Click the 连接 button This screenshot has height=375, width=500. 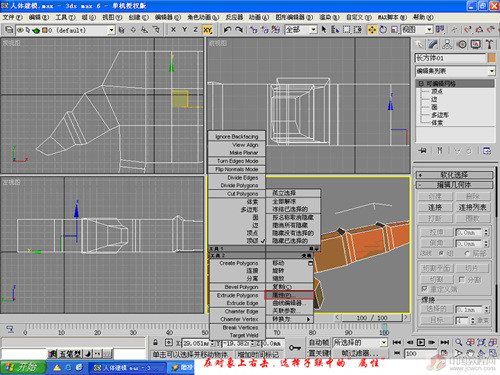pyautogui.click(x=435, y=208)
